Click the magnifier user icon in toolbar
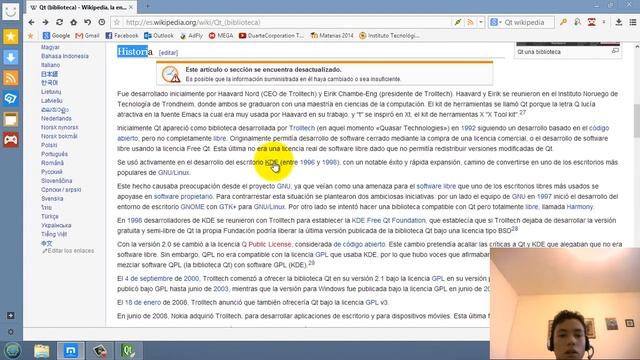Viewport: 640px width, 360px height. [578, 22]
